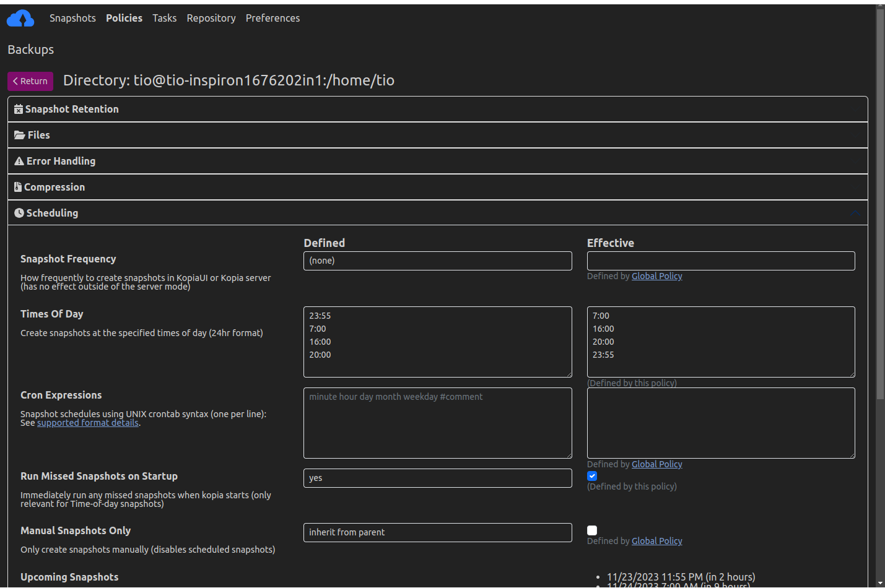
Task: Click the clock icon beside Scheduling
Action: coord(19,213)
